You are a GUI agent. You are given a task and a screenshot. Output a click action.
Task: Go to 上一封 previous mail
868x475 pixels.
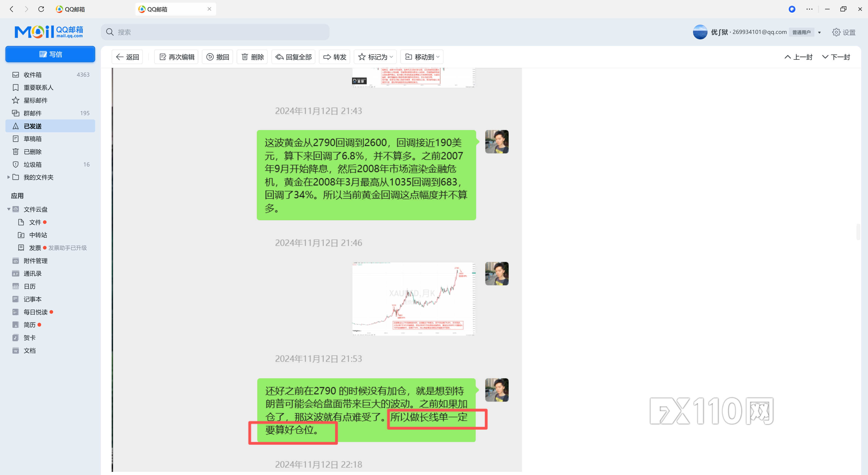point(799,57)
